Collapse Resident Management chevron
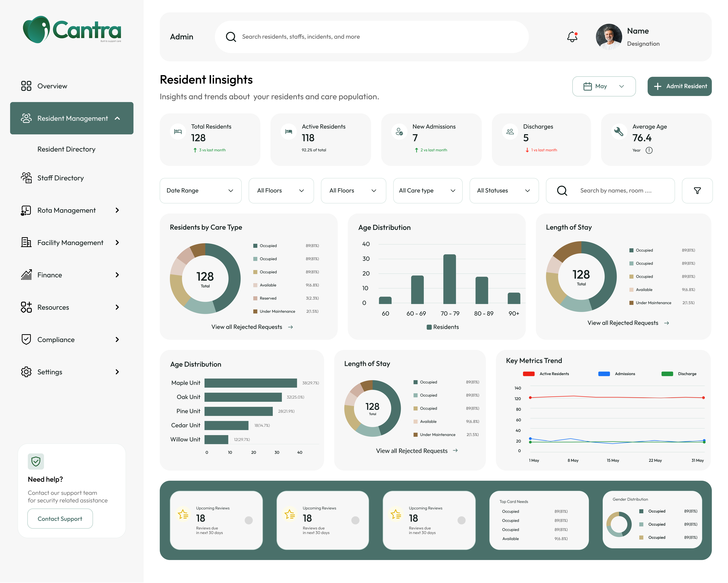728x583 pixels. click(117, 118)
